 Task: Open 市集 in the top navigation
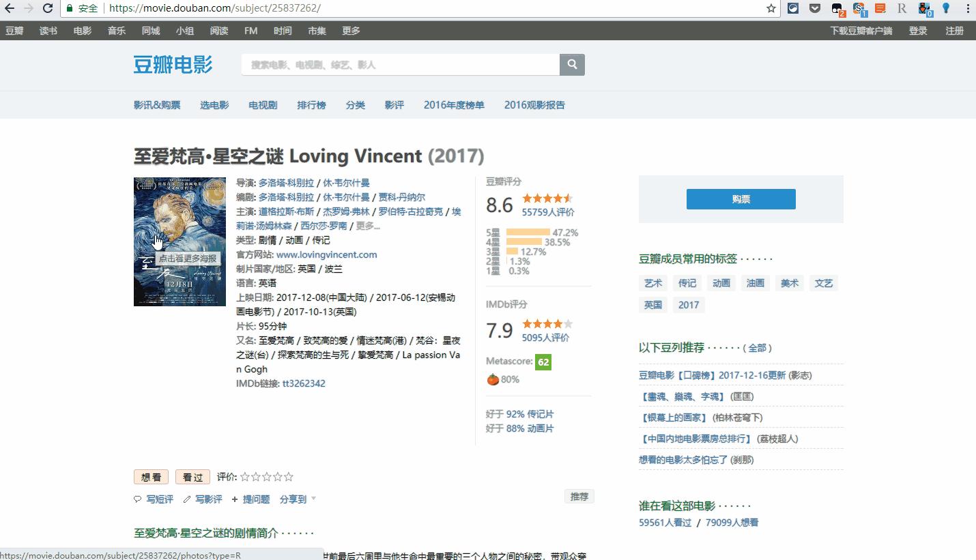tap(317, 31)
